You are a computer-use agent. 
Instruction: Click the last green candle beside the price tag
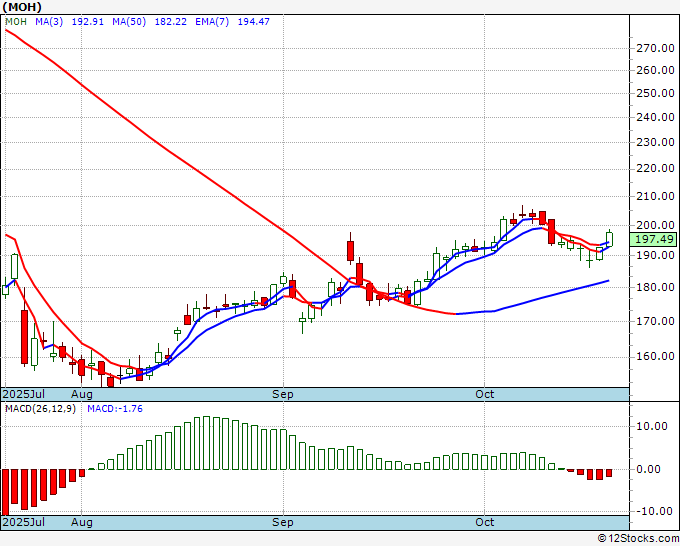(609, 237)
